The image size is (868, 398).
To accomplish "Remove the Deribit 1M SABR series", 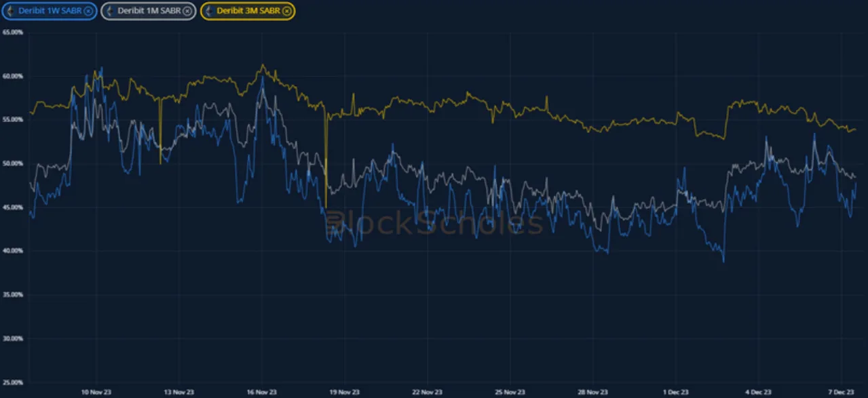I will coord(187,11).
